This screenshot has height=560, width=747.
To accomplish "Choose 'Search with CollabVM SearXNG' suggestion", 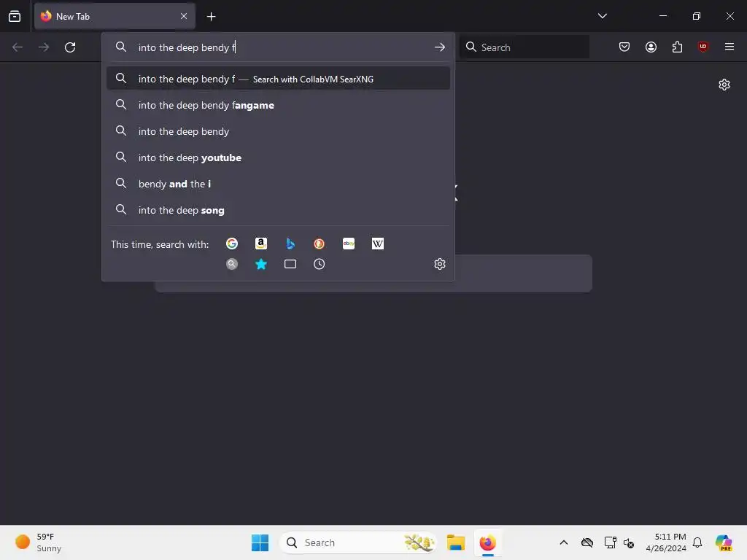I will coord(278,79).
